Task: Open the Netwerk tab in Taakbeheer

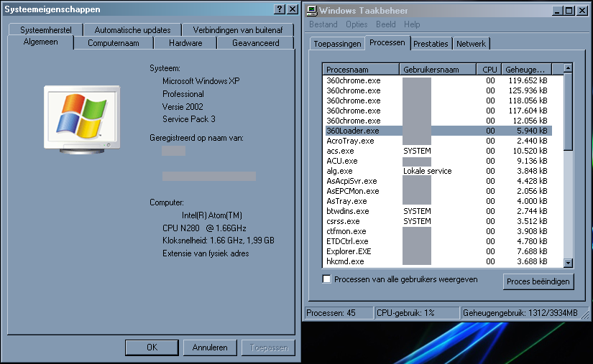Action: pyautogui.click(x=471, y=44)
